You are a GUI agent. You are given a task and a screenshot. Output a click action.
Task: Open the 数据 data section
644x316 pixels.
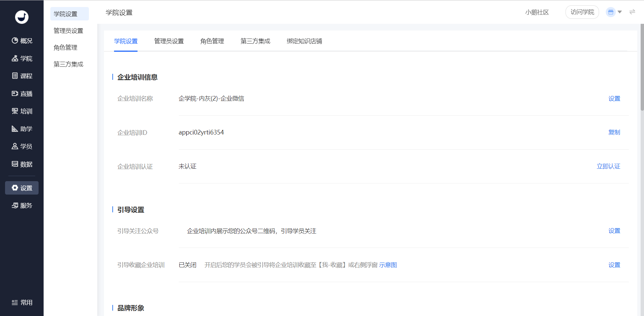pos(22,164)
